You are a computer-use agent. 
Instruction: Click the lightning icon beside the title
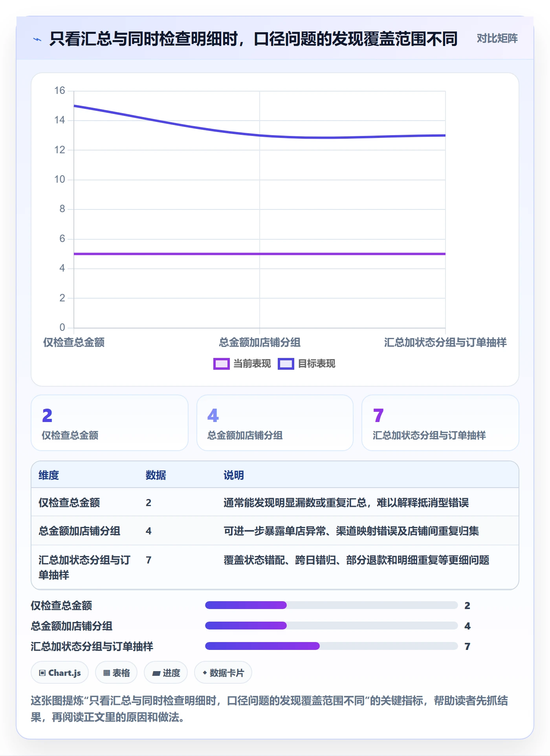pos(37,39)
